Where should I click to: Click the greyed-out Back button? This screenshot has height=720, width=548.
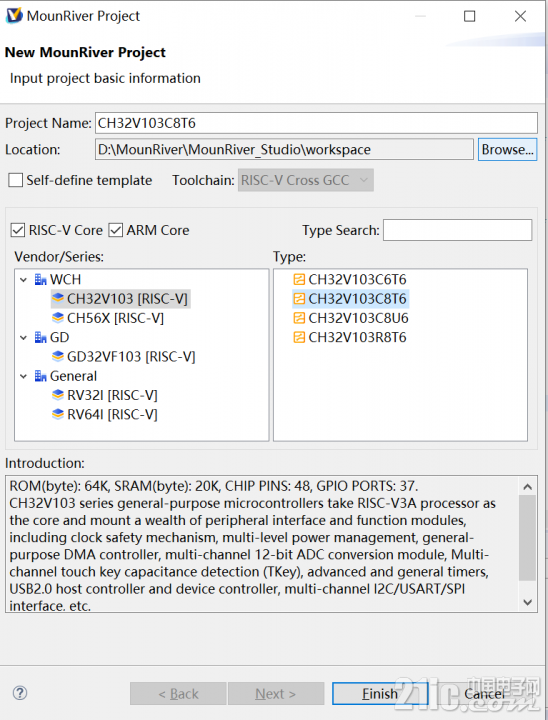coord(178,693)
